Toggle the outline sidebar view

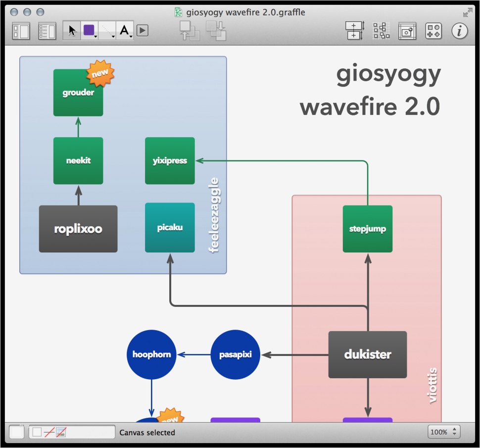[46, 31]
